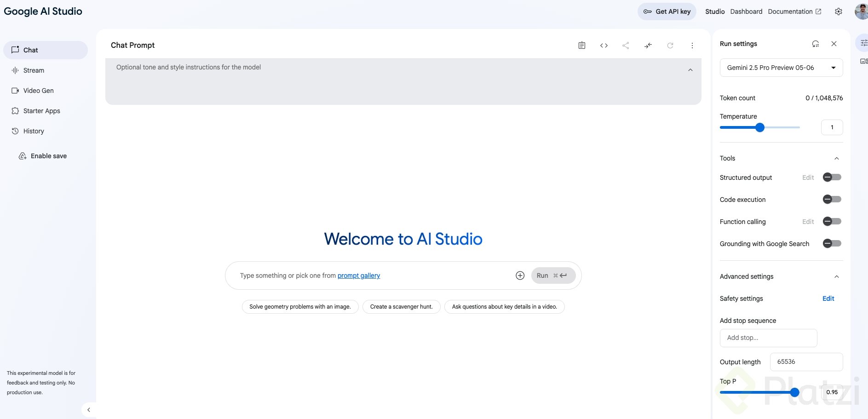The image size is (868, 419).
Task: Click the system instructions clipboard icon
Action: pyautogui.click(x=582, y=46)
